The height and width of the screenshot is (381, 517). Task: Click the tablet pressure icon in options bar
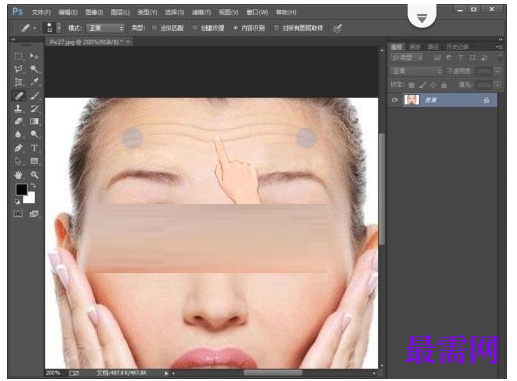click(x=337, y=28)
